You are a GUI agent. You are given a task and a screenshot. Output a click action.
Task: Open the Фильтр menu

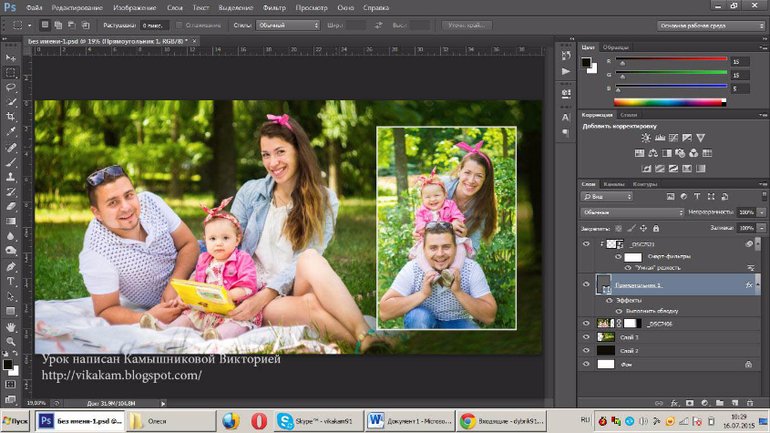[274, 7]
